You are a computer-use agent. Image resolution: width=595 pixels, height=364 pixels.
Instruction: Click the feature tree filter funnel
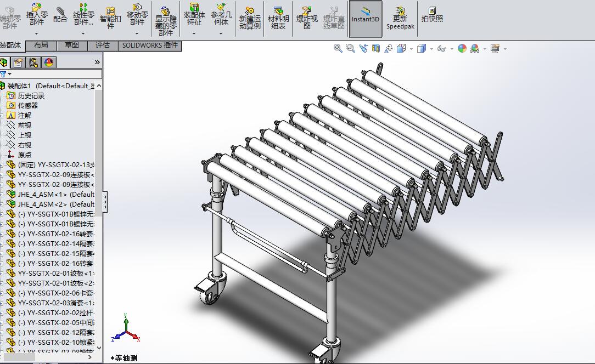tap(3, 74)
